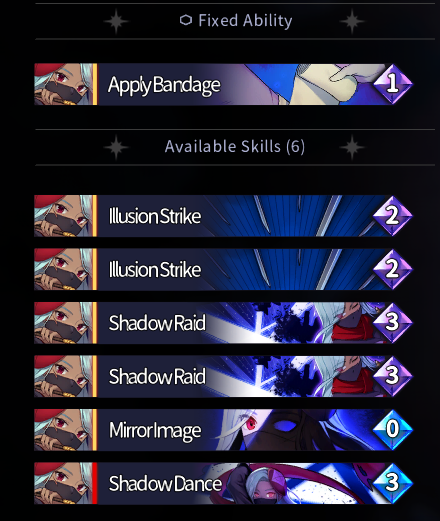This screenshot has height=521, width=440.
Task: Select the first Shadow Raid skill
Action: [223, 323]
